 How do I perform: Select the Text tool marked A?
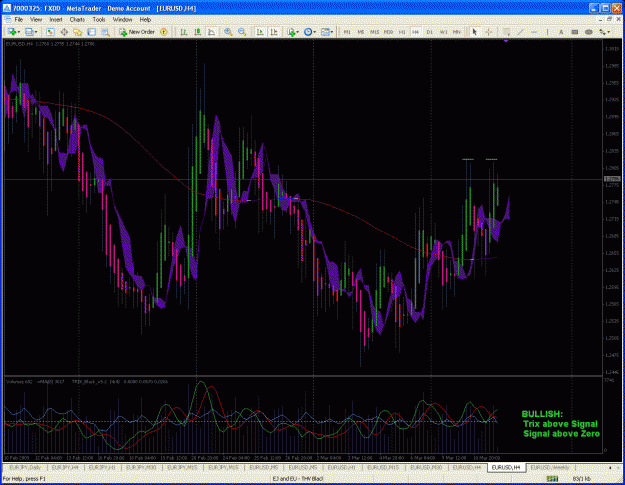click(x=561, y=32)
